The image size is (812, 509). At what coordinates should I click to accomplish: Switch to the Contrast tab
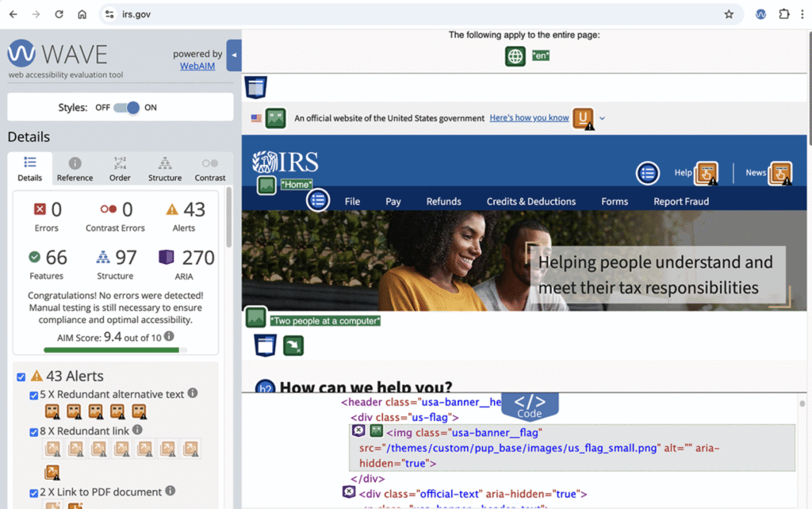[x=210, y=168]
